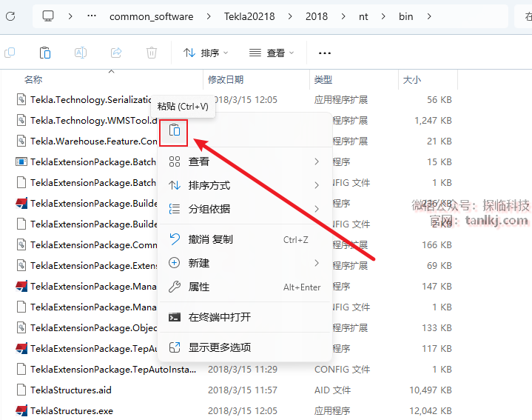Image resolution: width=532 pixels, height=420 pixels.
Task: Click the TeklaStructures.exe application icon
Action: coord(21,411)
